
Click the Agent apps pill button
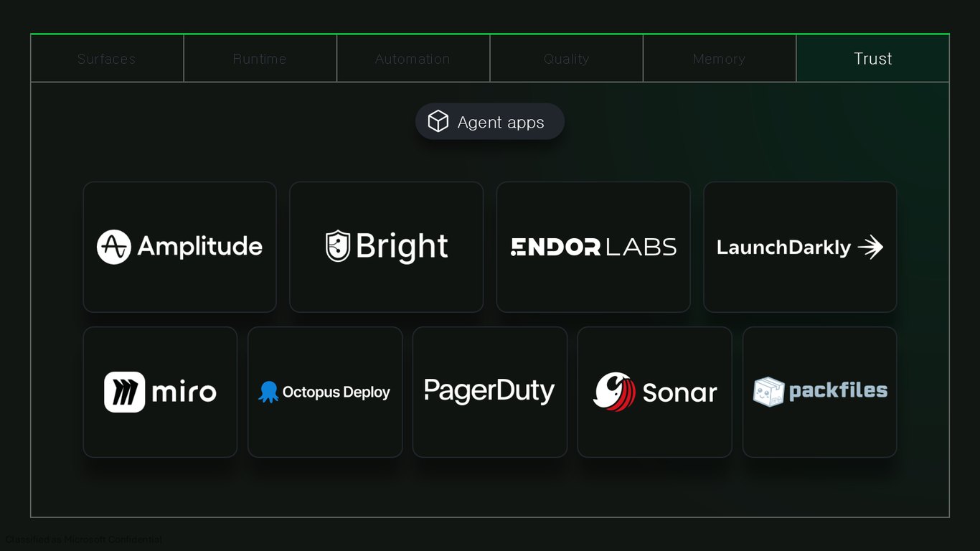[490, 121]
